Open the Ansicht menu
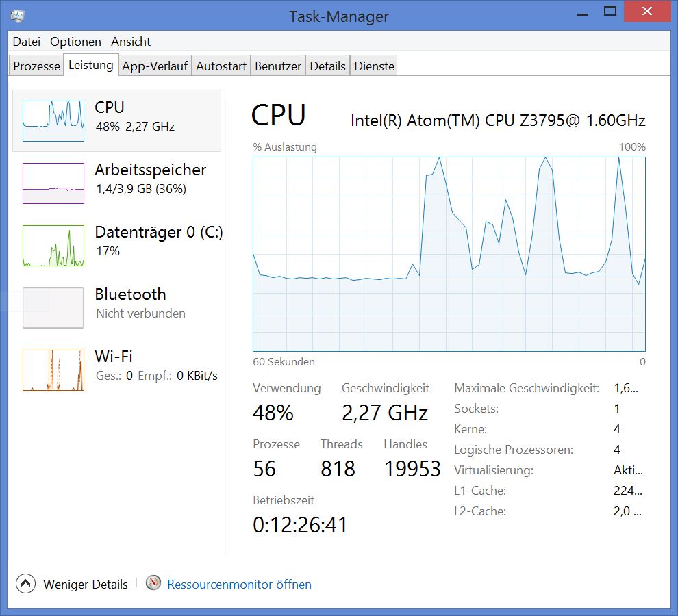This screenshot has width=678, height=616. click(131, 42)
